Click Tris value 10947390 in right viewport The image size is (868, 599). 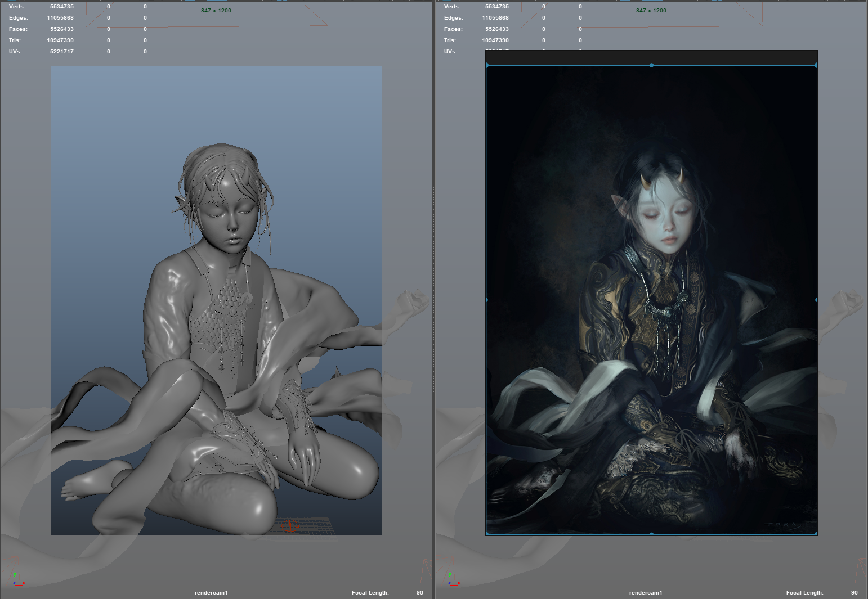click(x=495, y=40)
